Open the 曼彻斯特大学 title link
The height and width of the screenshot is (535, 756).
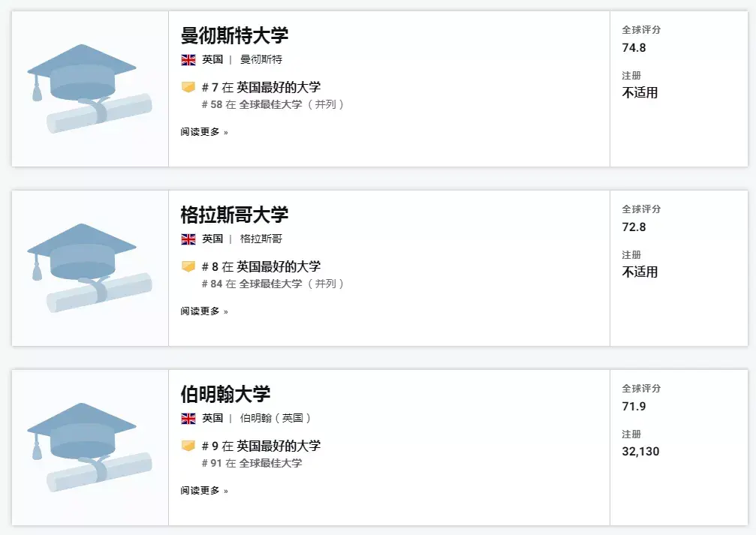tap(234, 36)
